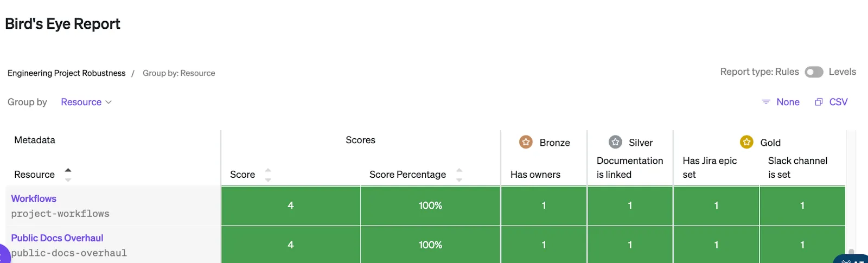Sort by Resource column arrows
The image size is (868, 263).
[x=68, y=174]
